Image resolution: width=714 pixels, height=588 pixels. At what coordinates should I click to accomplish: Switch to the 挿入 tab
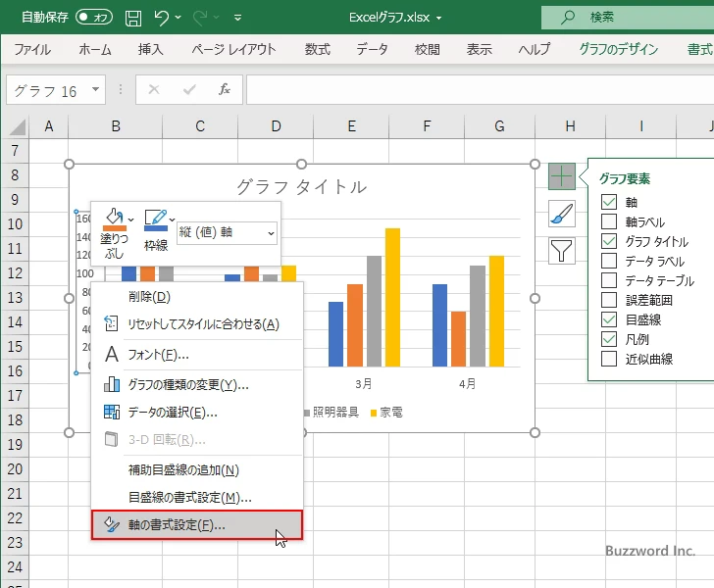pos(151,49)
